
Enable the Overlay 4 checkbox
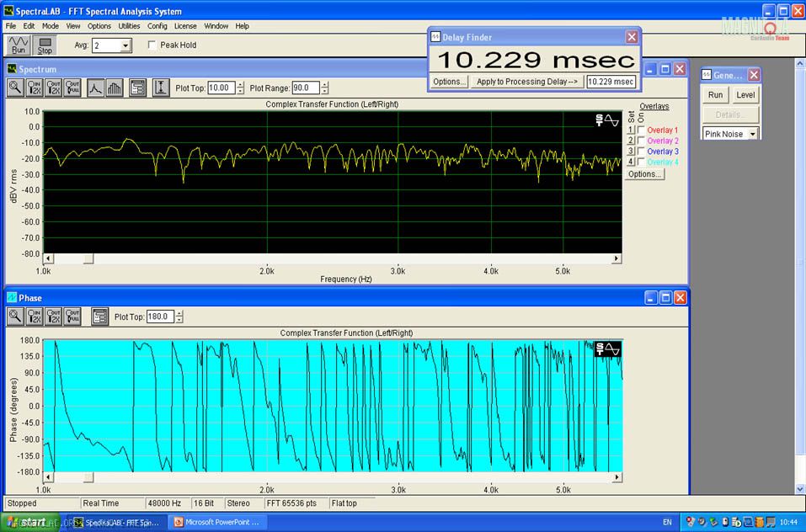641,162
